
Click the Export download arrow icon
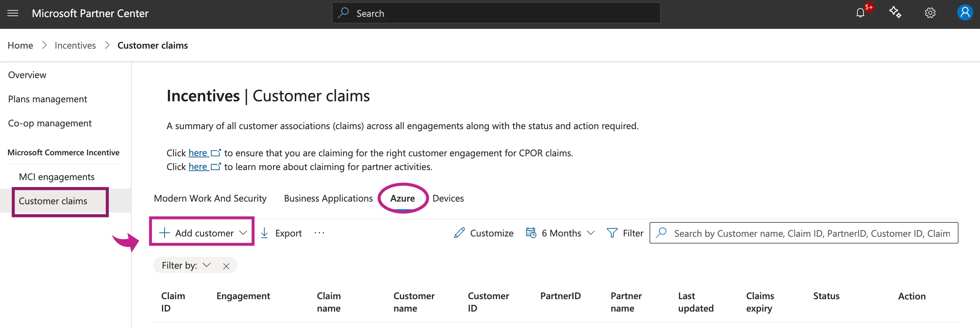pyautogui.click(x=264, y=233)
